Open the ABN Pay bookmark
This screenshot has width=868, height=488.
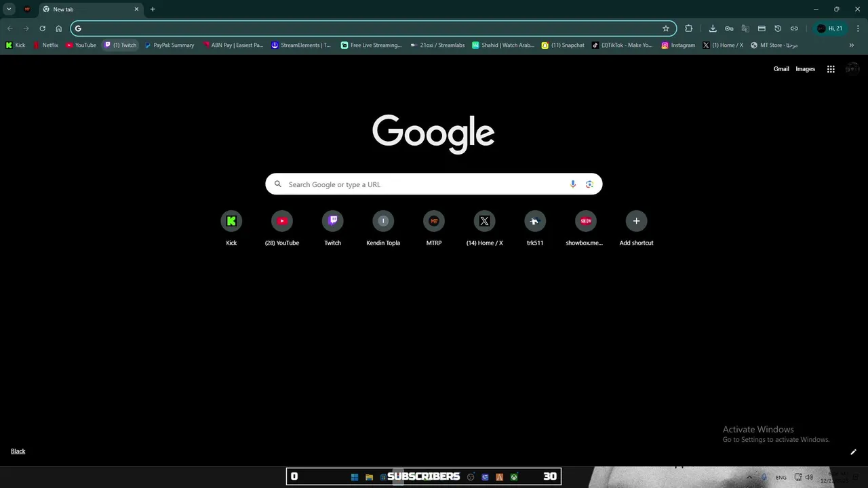[x=233, y=45]
